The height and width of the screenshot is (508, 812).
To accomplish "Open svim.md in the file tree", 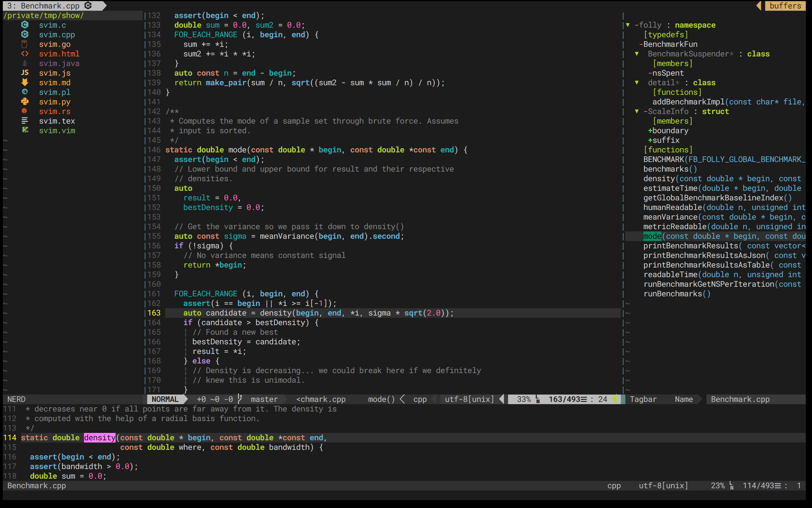I will [x=55, y=83].
